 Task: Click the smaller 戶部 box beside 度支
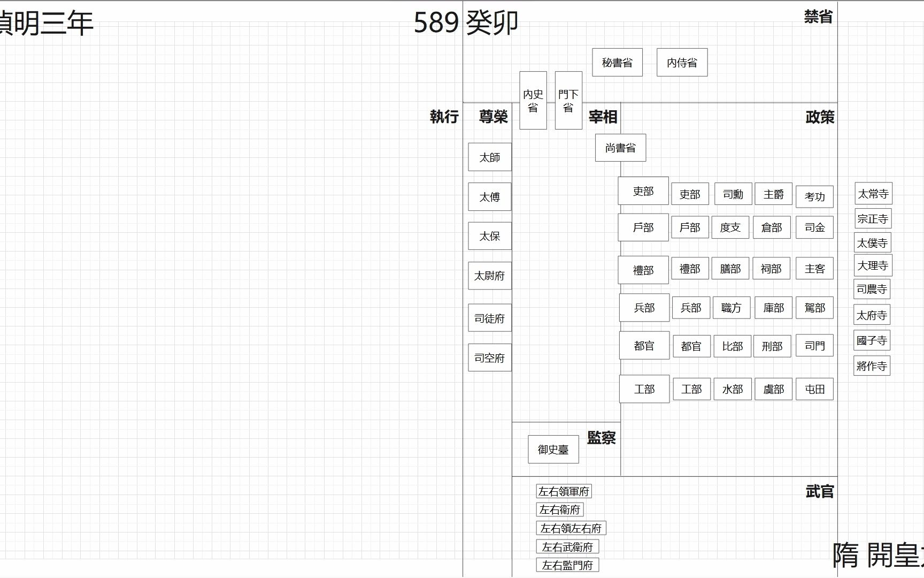click(x=690, y=227)
